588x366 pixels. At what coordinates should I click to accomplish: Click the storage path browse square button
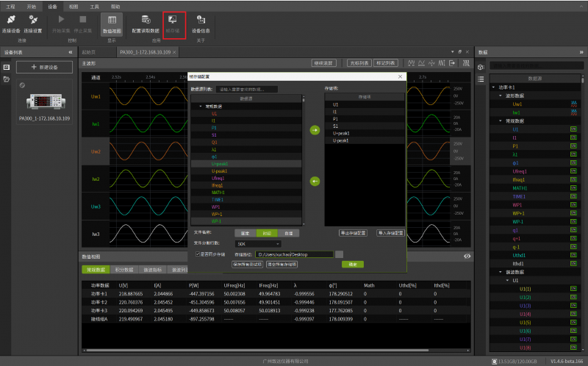tap(339, 254)
